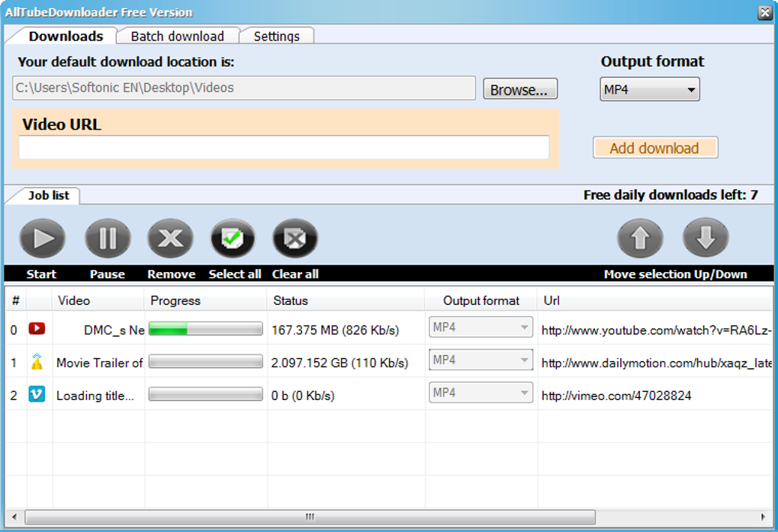Click the Video column header

coord(98,300)
